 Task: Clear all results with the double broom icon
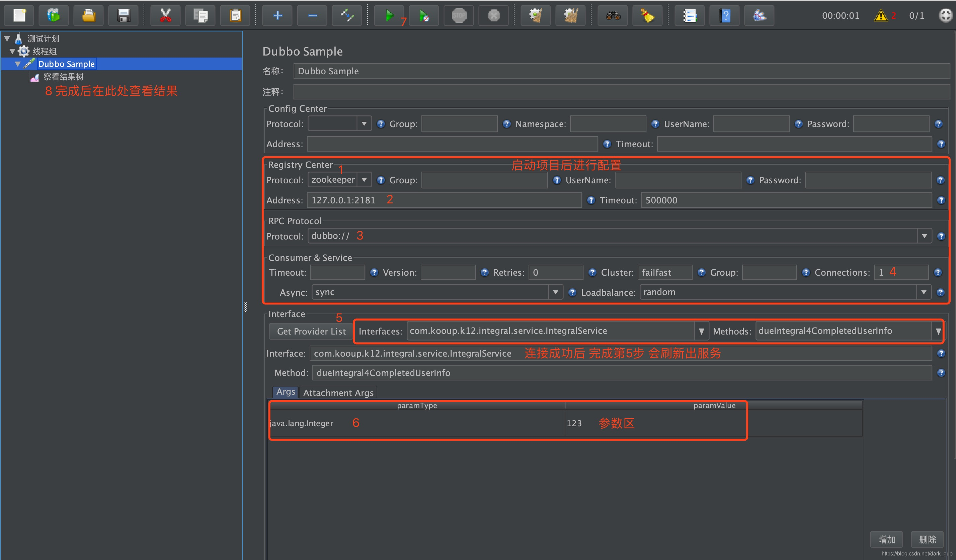(571, 15)
